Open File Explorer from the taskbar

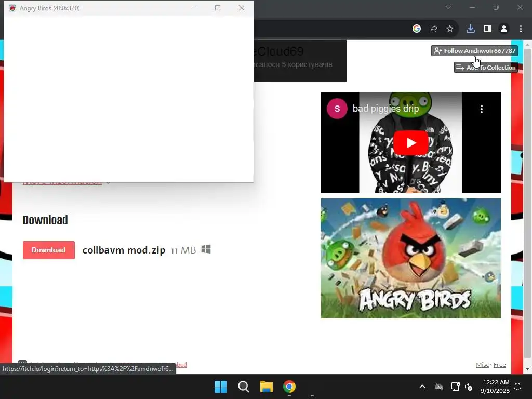coord(267,387)
